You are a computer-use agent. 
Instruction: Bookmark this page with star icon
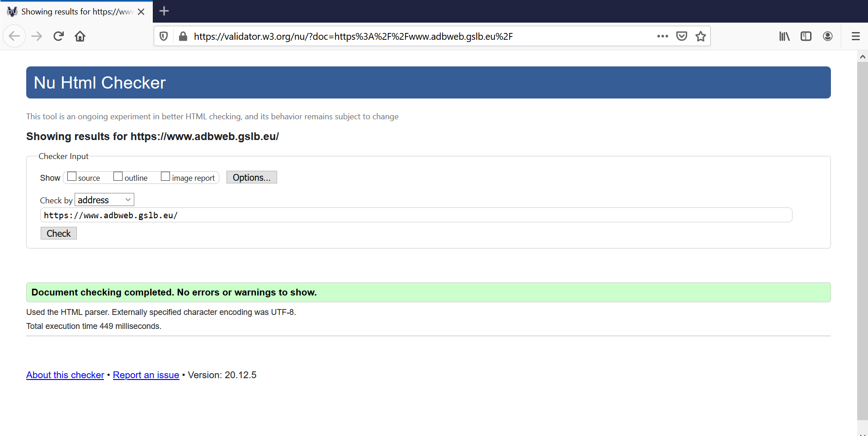coord(701,36)
